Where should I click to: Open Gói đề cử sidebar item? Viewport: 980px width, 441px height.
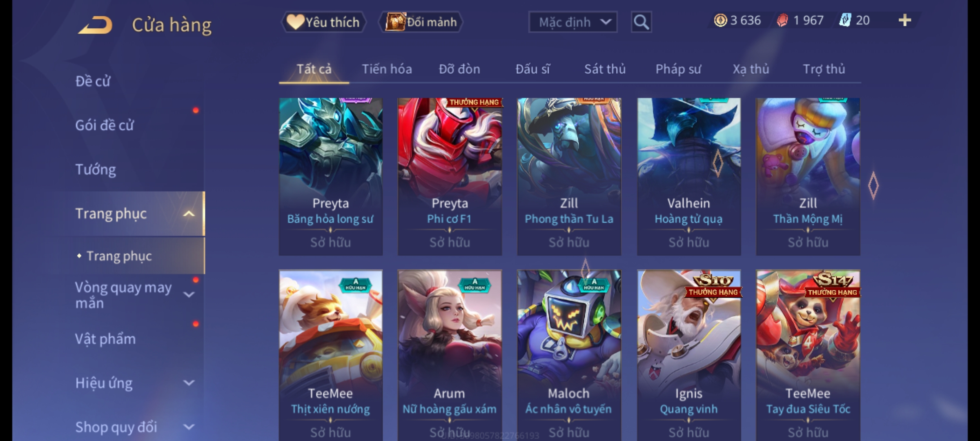tap(105, 125)
